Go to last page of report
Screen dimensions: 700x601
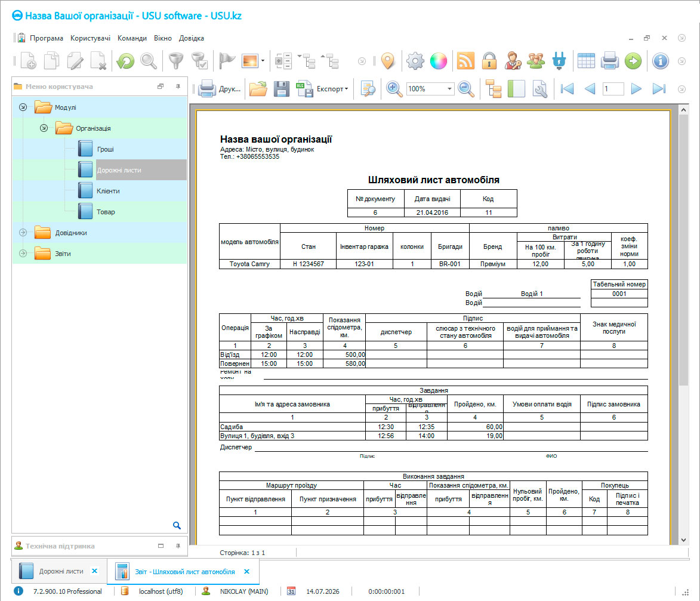pyautogui.click(x=659, y=89)
